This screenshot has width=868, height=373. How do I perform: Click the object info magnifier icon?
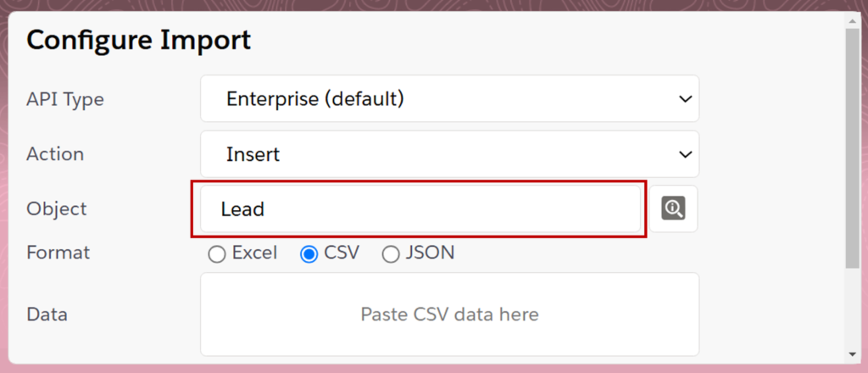tap(673, 209)
